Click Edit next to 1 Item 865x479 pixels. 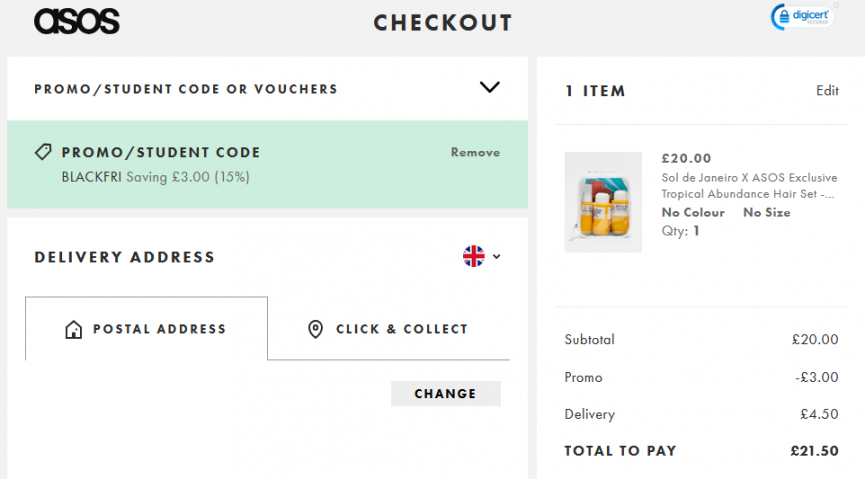827,91
